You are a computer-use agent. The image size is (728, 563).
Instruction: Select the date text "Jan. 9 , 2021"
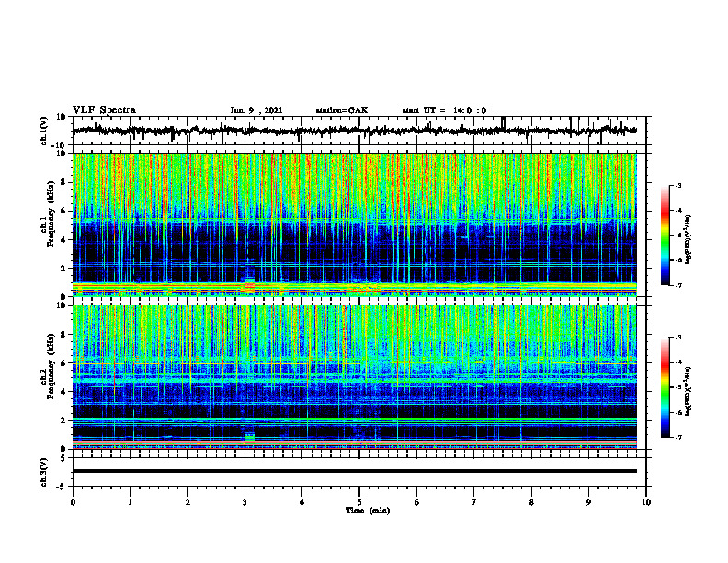click(x=256, y=110)
